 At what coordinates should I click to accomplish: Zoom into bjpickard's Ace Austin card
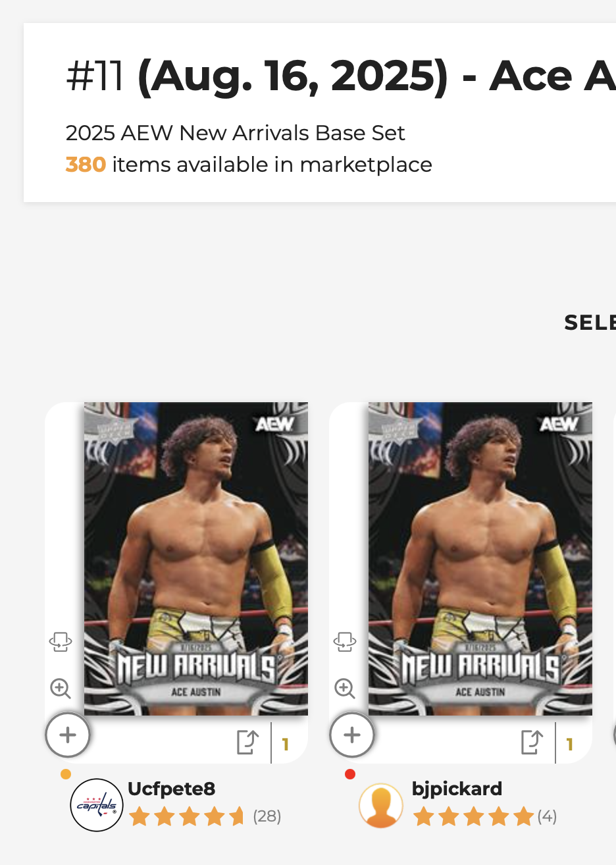coord(345,689)
